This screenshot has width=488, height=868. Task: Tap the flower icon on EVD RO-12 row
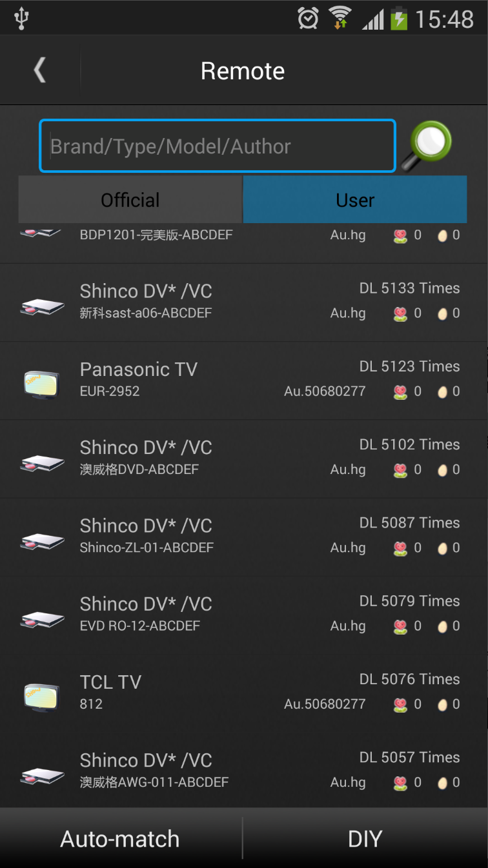tap(400, 627)
